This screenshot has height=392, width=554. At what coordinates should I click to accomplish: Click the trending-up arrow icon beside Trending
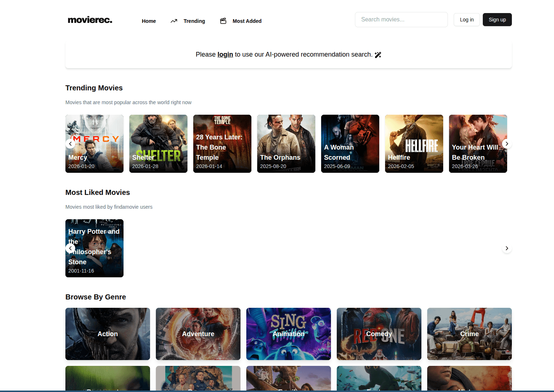point(174,21)
